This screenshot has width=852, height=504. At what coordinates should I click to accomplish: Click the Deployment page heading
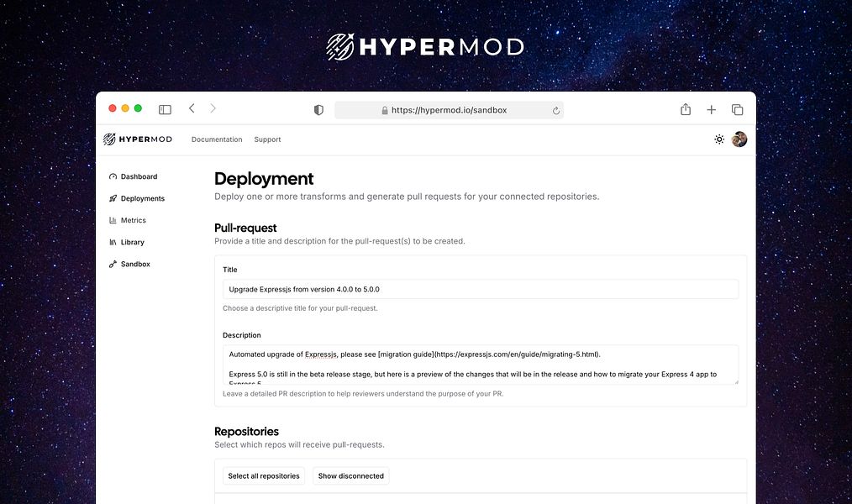click(264, 179)
